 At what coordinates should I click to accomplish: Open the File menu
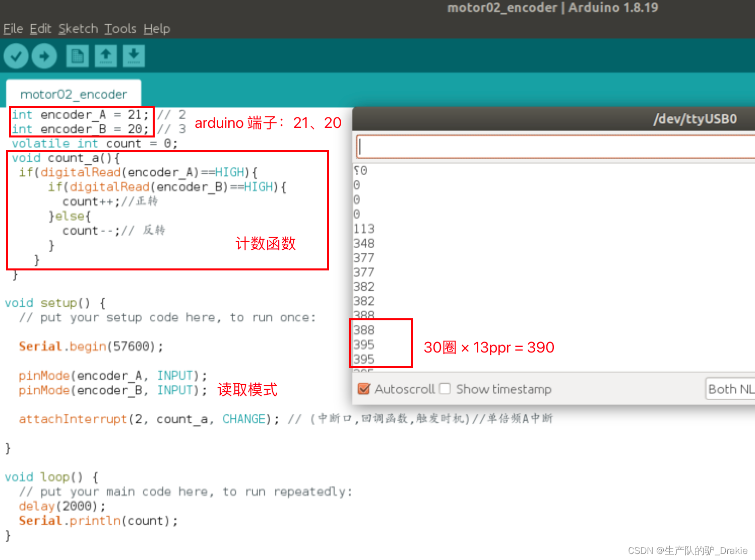[13, 29]
